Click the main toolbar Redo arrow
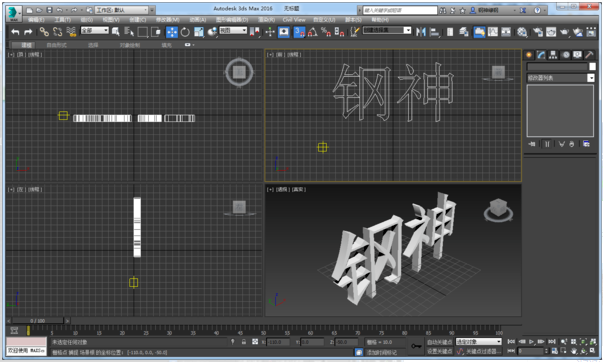This screenshot has height=362, width=603. (x=28, y=32)
